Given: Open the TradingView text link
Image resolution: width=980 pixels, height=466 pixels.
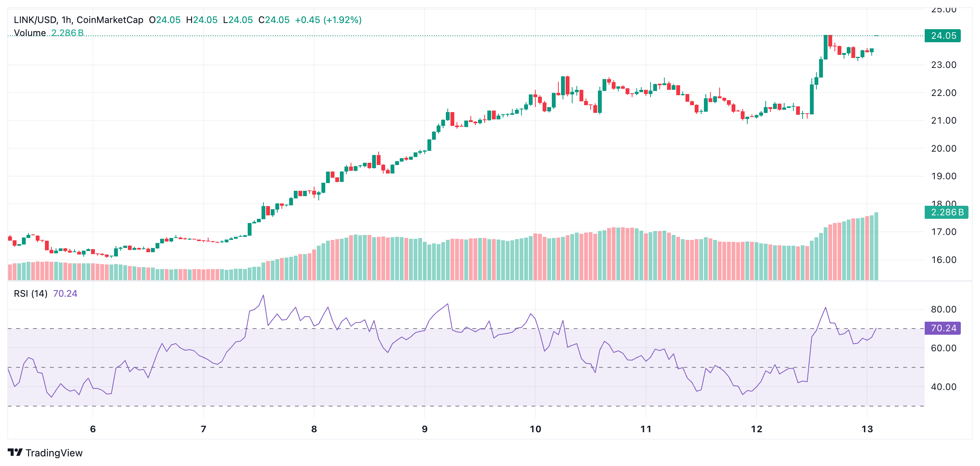Looking at the screenshot, I should (x=54, y=453).
